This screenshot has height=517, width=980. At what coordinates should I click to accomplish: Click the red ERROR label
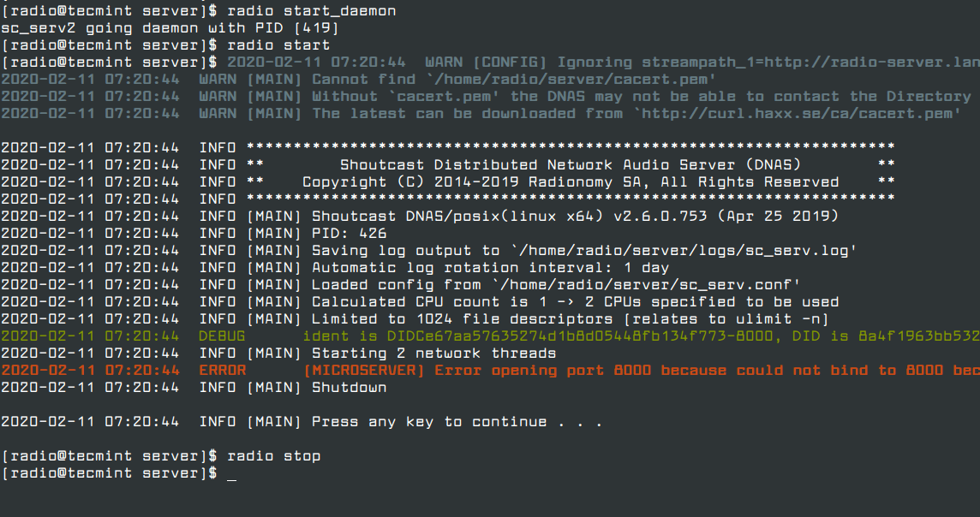click(x=222, y=371)
